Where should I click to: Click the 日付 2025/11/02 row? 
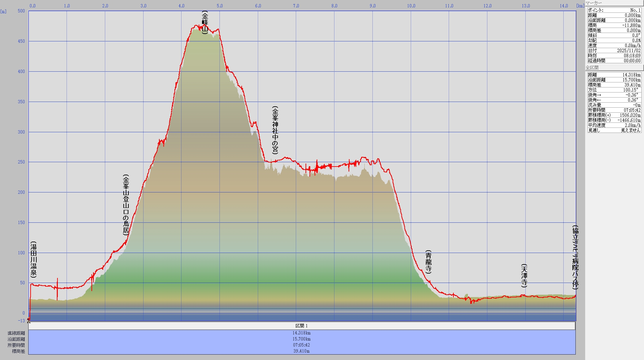coord(614,50)
